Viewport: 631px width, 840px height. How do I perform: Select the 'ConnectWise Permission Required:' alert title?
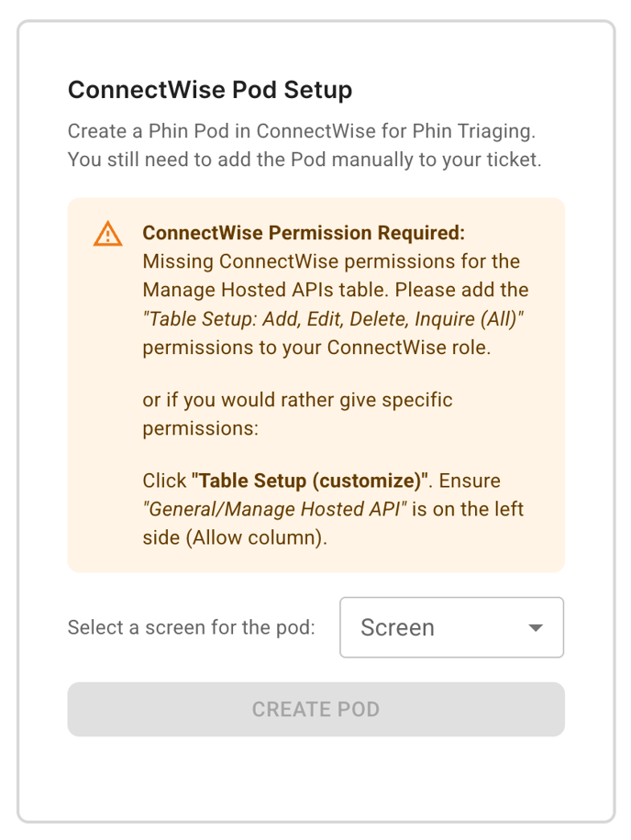click(304, 233)
